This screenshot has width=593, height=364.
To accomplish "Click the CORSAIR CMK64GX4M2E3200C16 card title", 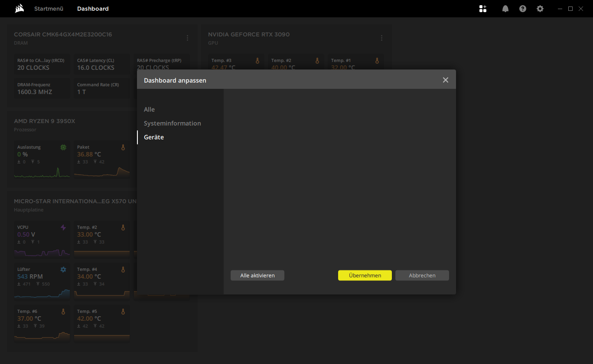I will pyautogui.click(x=63, y=35).
